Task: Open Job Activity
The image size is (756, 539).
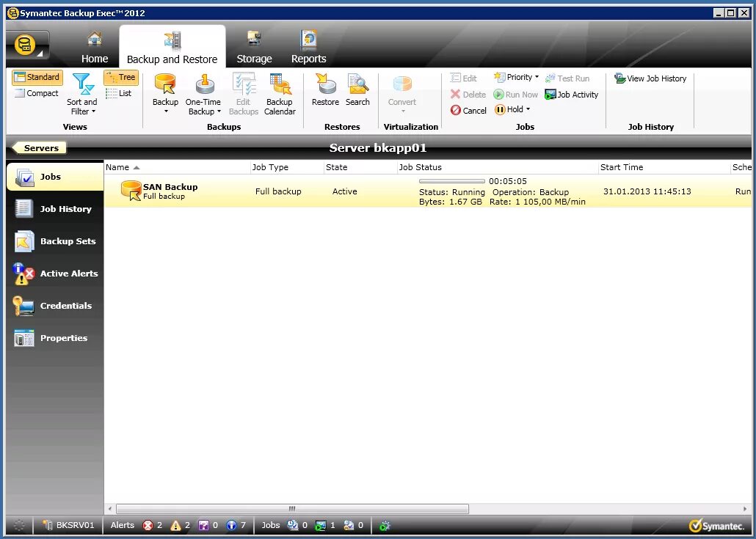Action: point(571,95)
